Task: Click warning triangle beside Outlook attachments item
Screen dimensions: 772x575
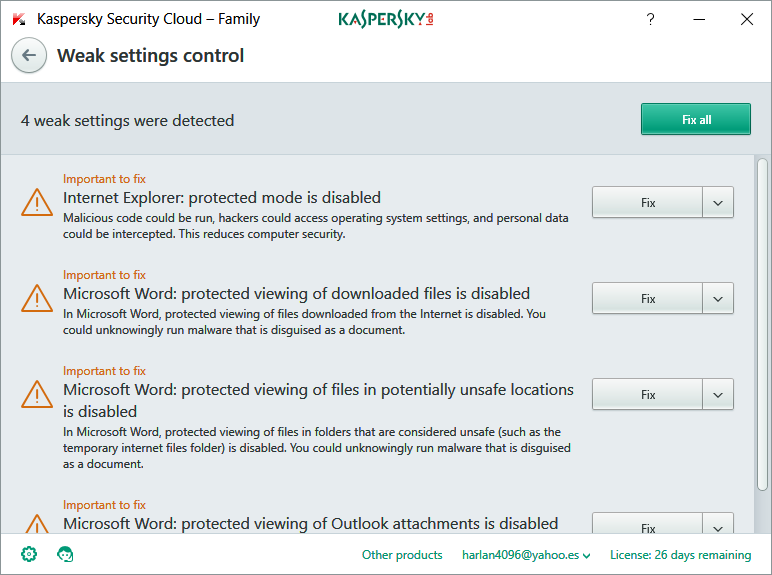Action: [x=37, y=524]
